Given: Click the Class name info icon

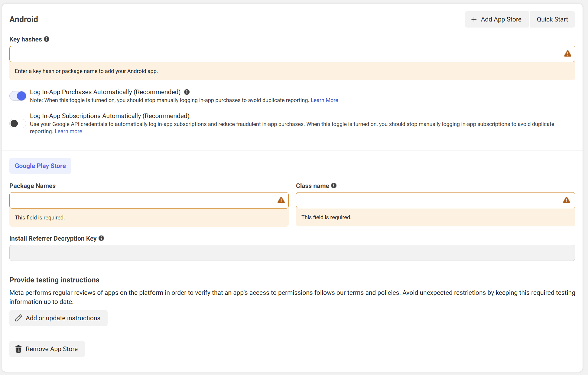Looking at the screenshot, I should (334, 186).
